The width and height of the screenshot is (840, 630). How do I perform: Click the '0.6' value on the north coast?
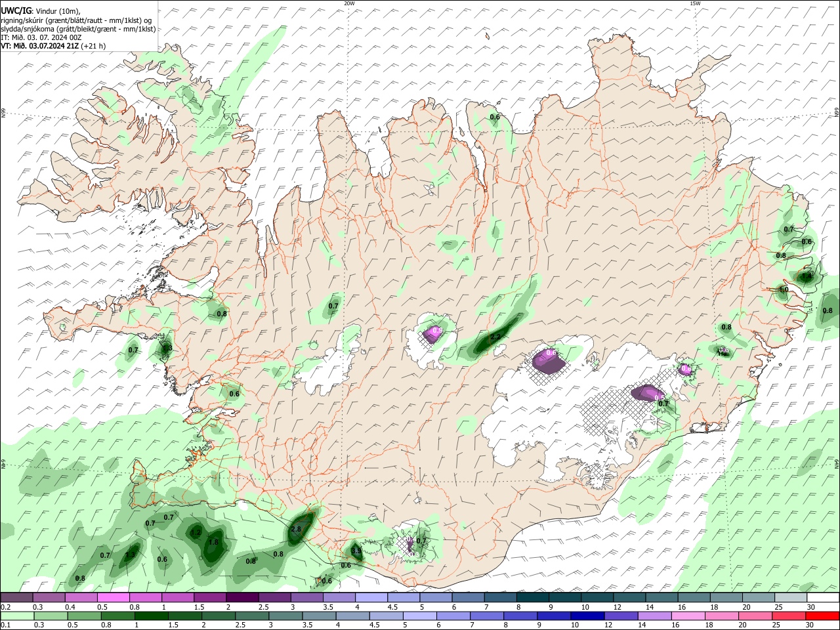[x=495, y=117]
